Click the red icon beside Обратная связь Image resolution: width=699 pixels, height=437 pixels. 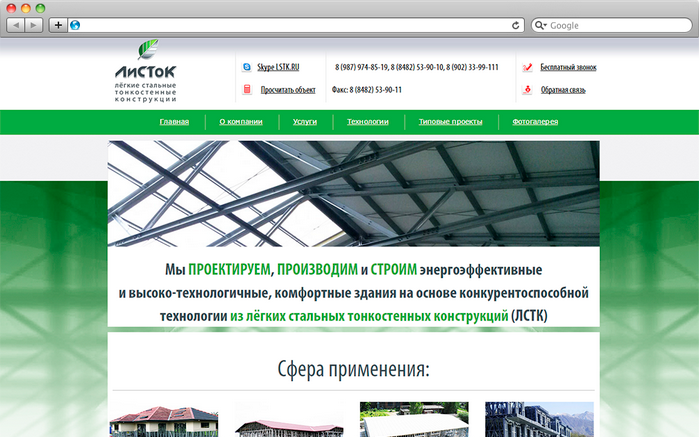click(527, 90)
